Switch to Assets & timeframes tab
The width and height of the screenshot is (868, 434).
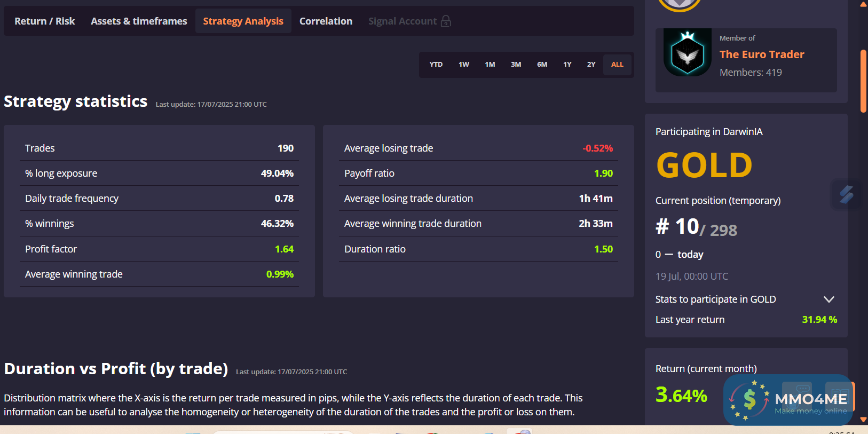pyautogui.click(x=139, y=21)
